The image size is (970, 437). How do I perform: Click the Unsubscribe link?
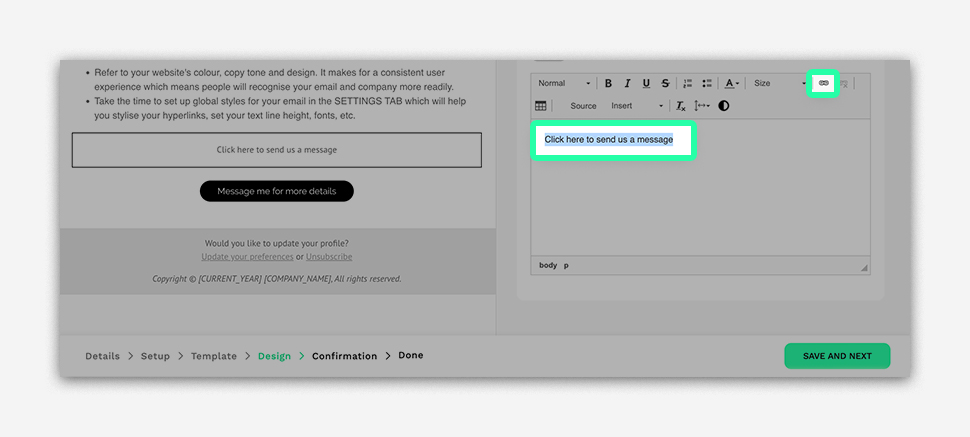[328, 256]
